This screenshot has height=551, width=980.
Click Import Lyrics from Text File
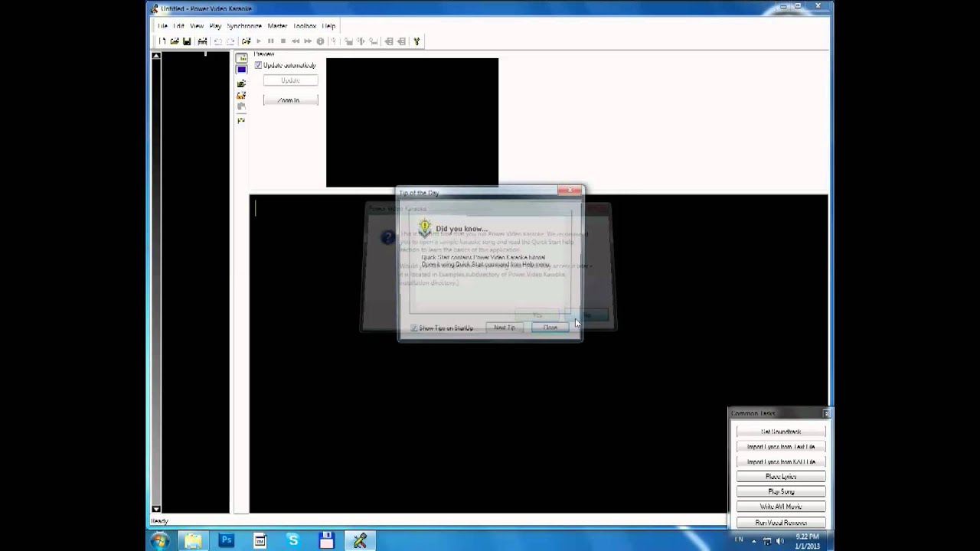point(781,447)
